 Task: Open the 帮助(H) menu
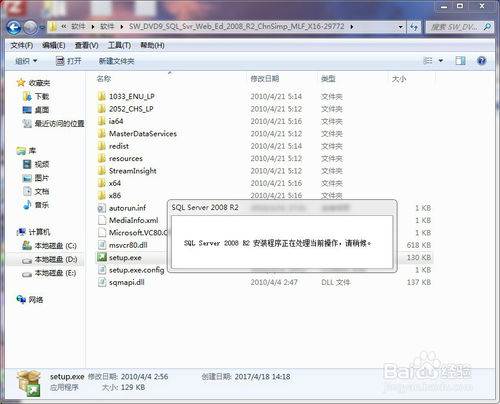(x=152, y=45)
